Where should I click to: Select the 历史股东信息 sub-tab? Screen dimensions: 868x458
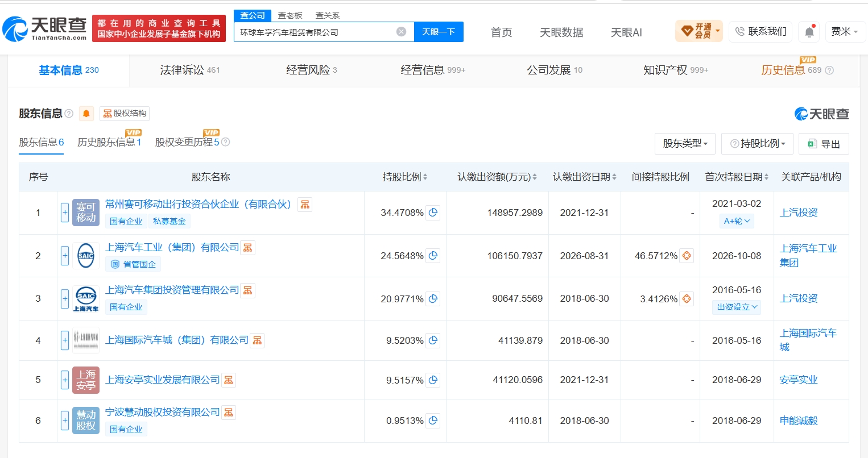(x=109, y=142)
